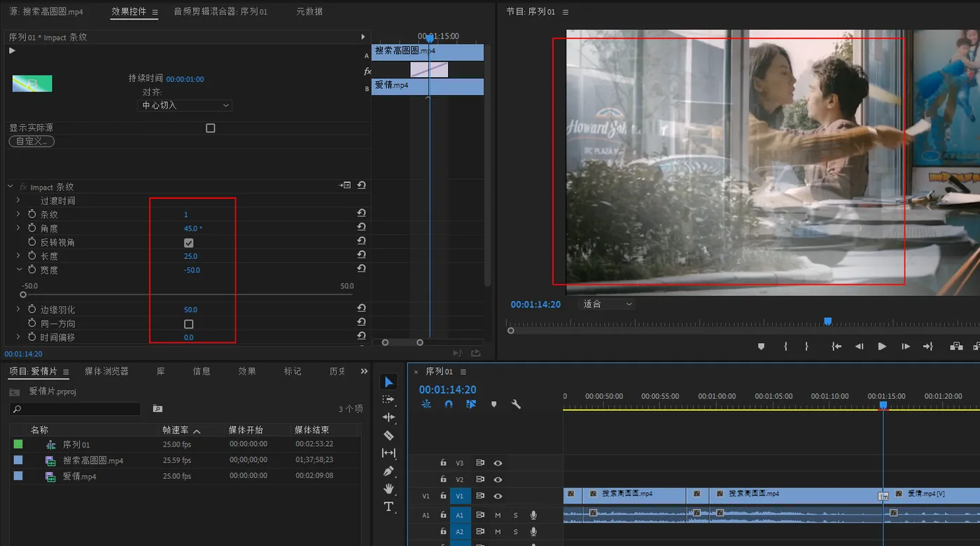Open the 适合 zoom level dropdown
The height and width of the screenshot is (546, 980).
point(607,304)
